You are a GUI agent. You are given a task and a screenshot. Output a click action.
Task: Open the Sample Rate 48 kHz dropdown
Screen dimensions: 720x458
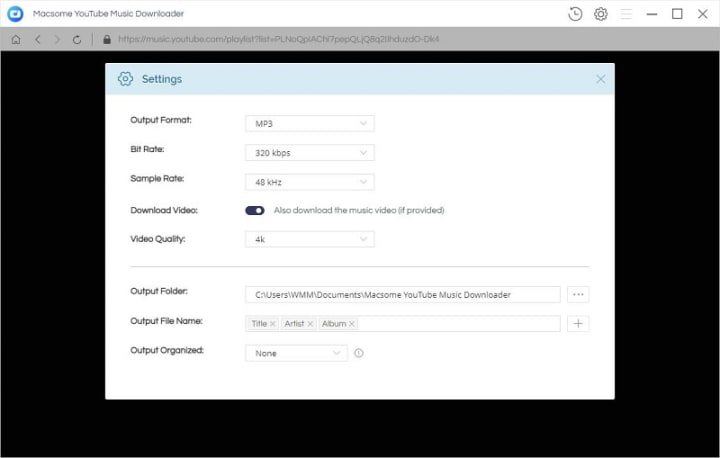click(x=310, y=182)
